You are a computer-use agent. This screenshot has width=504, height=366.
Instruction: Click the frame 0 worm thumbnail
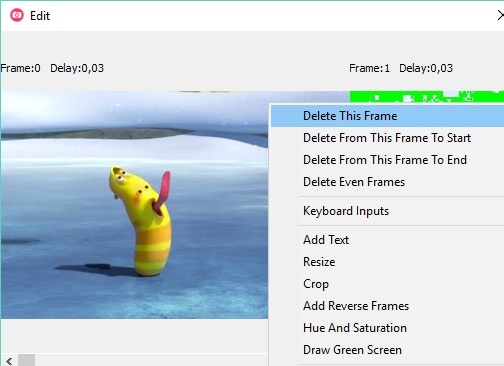tap(134, 205)
